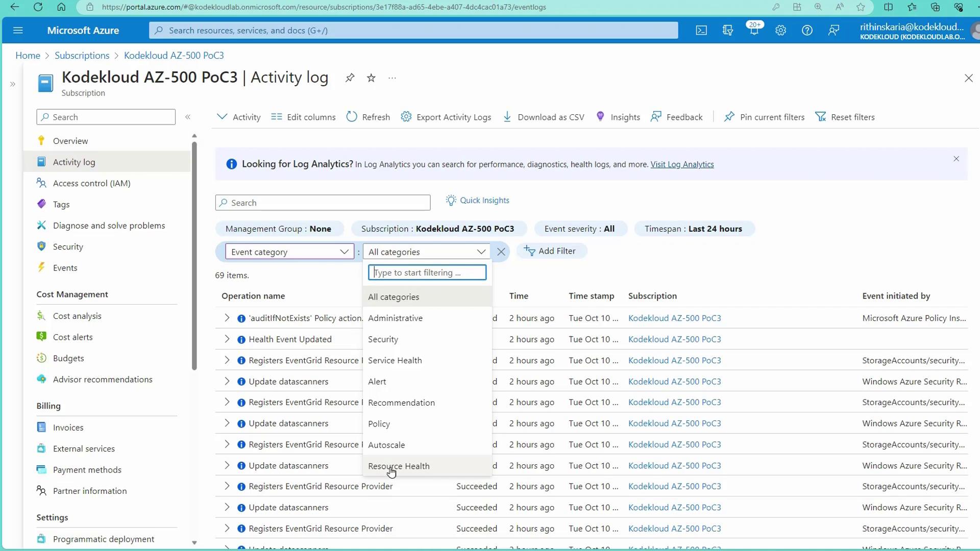Screen dimensions: 980x551
Task: Collapse the left navigation menu
Action: [188, 117]
